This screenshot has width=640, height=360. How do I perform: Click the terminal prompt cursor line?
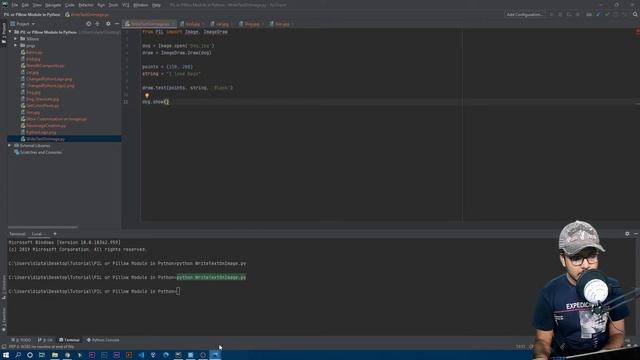point(94,291)
